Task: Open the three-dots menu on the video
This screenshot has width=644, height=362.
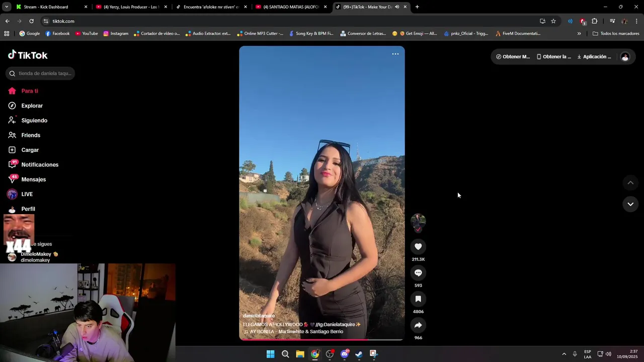Action: 395,54
